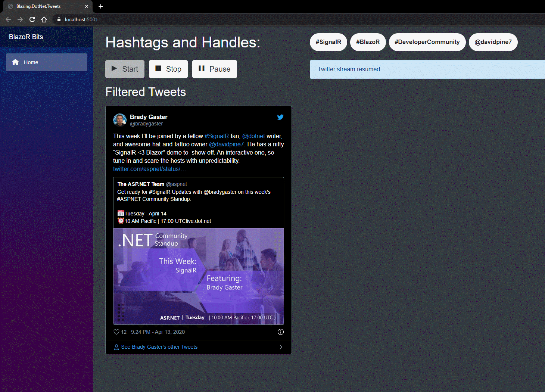The width and height of the screenshot is (545, 392).
Task: Open the BlazoR Bits brand link
Action: click(26, 37)
